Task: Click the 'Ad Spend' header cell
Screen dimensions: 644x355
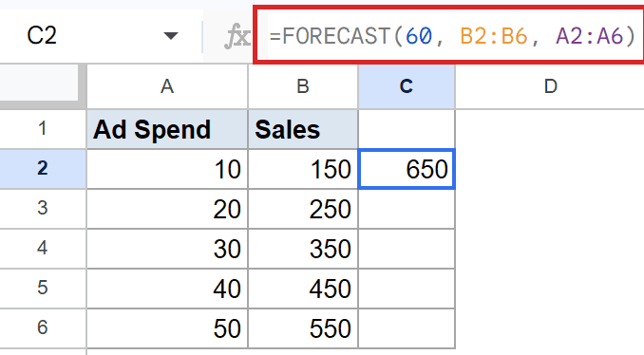Action: pyautogui.click(x=167, y=129)
